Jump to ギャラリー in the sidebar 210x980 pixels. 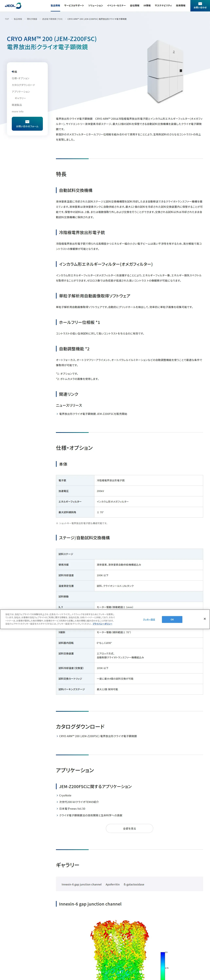click(20, 98)
